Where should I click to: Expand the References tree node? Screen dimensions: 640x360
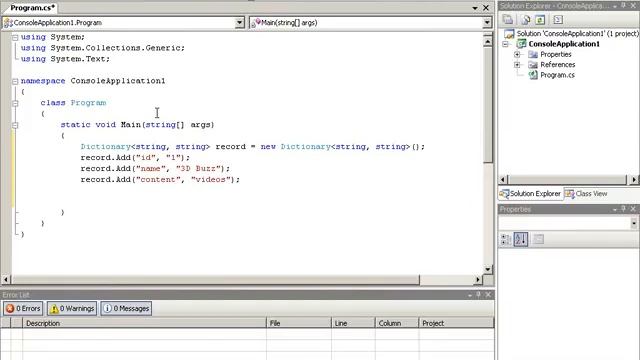(x=517, y=64)
